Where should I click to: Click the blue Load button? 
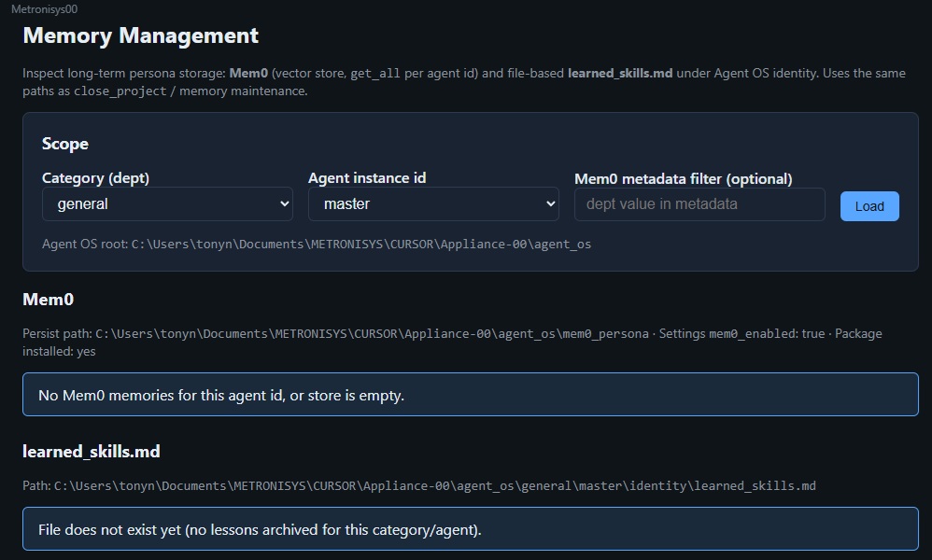(x=869, y=206)
